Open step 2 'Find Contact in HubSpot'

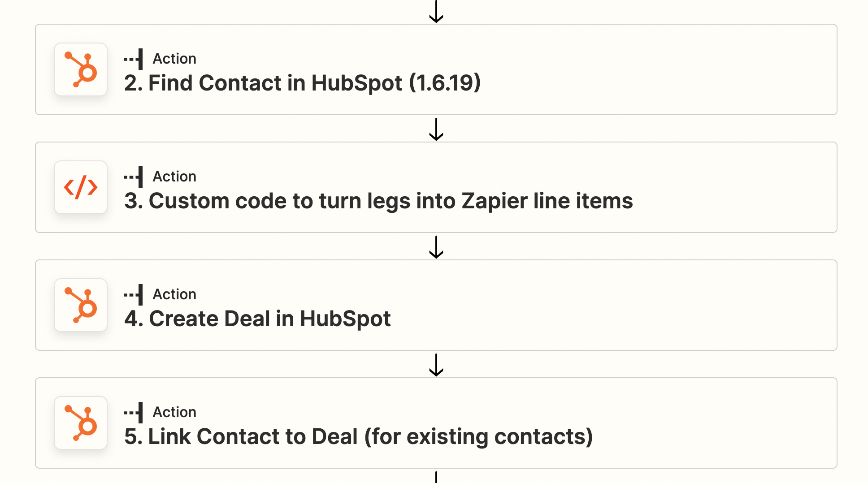[303, 83]
